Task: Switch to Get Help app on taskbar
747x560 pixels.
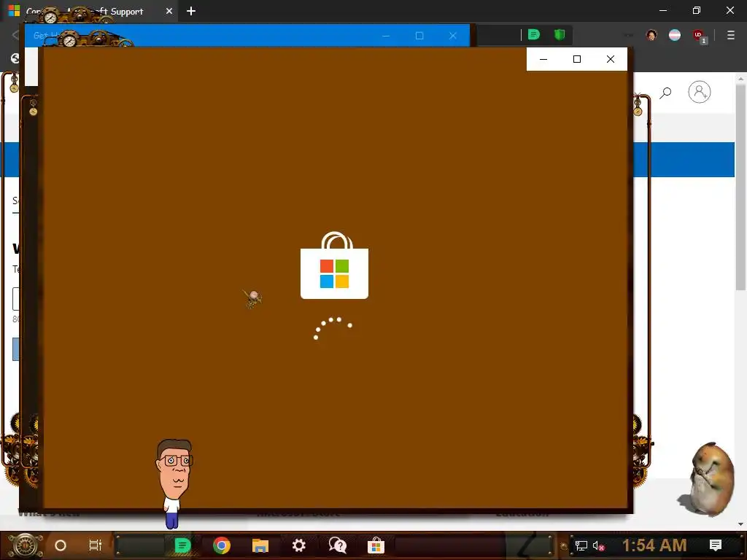Action: (x=337, y=545)
